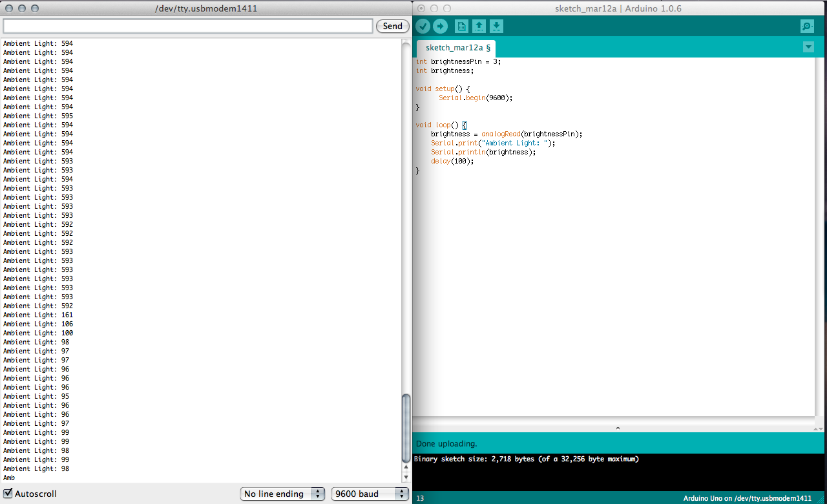Click the serial monitor text input field
The image size is (827, 504).
(x=188, y=26)
